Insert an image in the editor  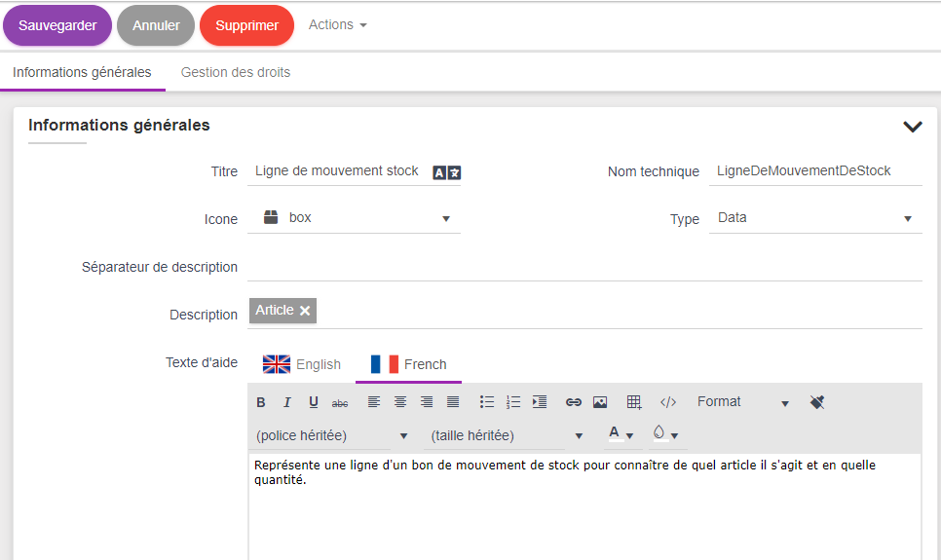point(600,402)
